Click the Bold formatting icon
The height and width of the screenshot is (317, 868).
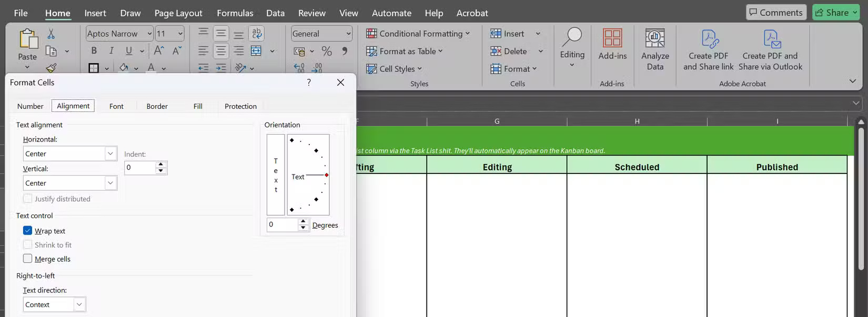94,51
